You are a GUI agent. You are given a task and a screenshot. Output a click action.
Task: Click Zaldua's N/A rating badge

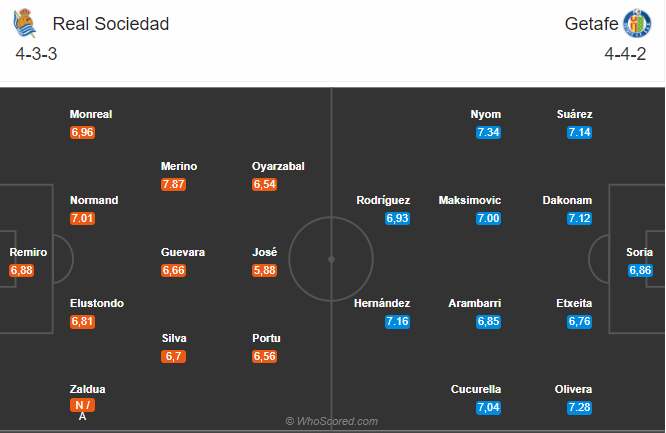[x=82, y=405]
